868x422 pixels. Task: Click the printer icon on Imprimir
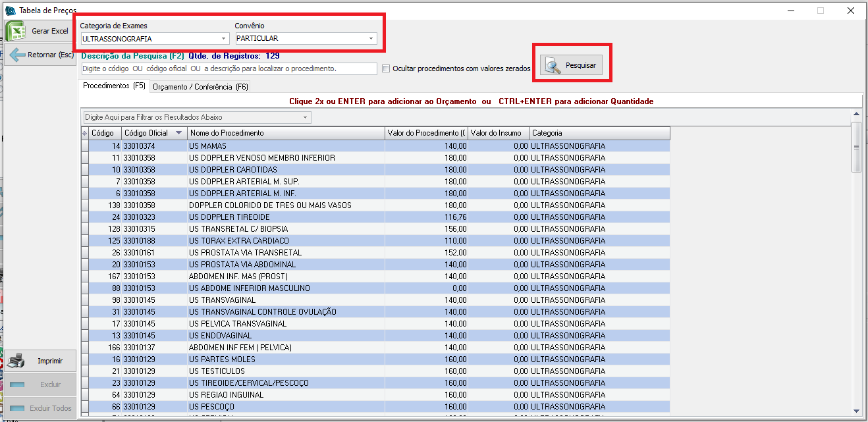17,361
